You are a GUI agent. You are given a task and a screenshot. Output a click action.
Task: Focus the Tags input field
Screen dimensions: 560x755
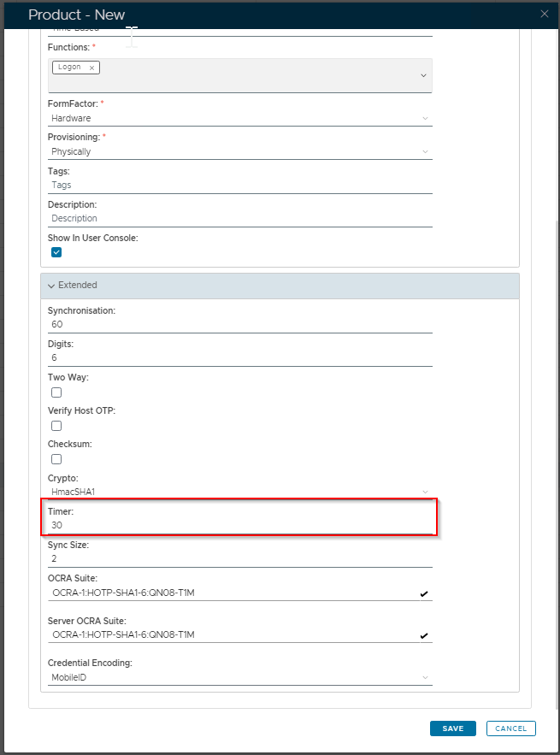(239, 185)
